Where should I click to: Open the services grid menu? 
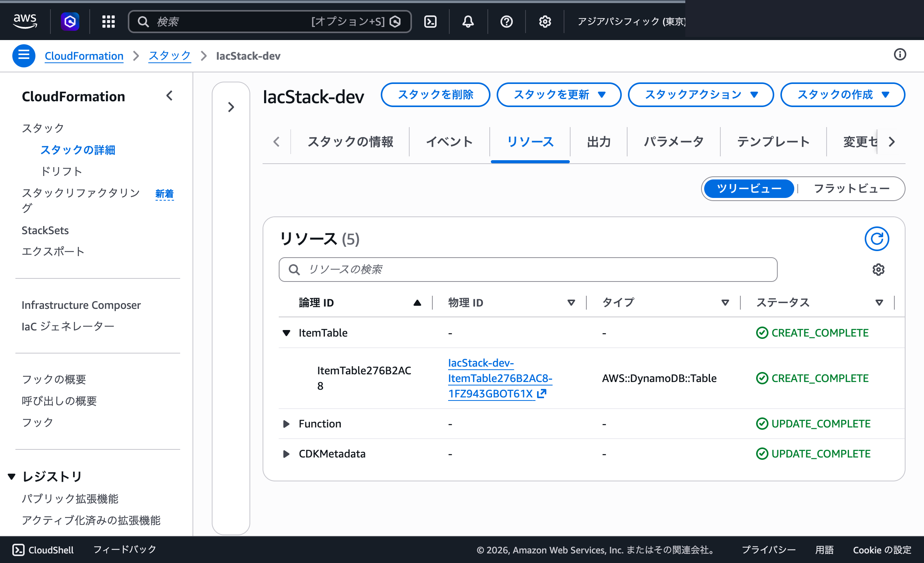click(109, 22)
